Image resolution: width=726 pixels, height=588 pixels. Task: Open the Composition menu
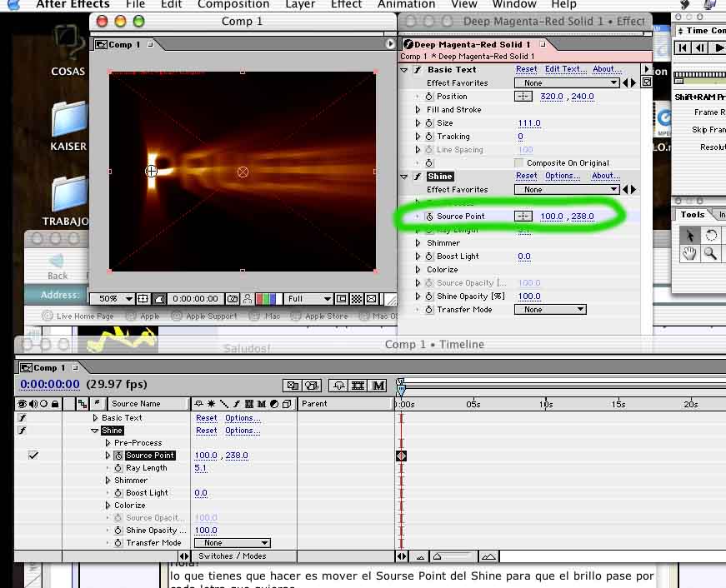pyautogui.click(x=233, y=5)
